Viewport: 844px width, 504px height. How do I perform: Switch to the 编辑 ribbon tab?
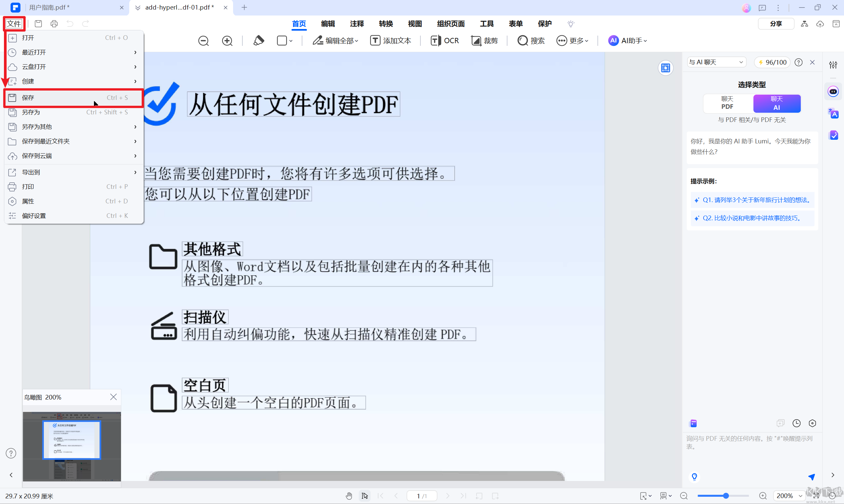[x=327, y=24]
